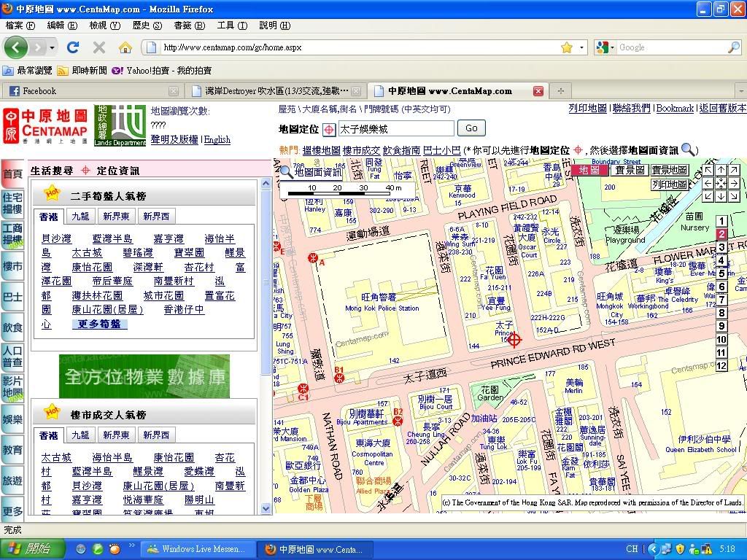
Task: Select the 地圖 map view mode
Action: [x=589, y=170]
